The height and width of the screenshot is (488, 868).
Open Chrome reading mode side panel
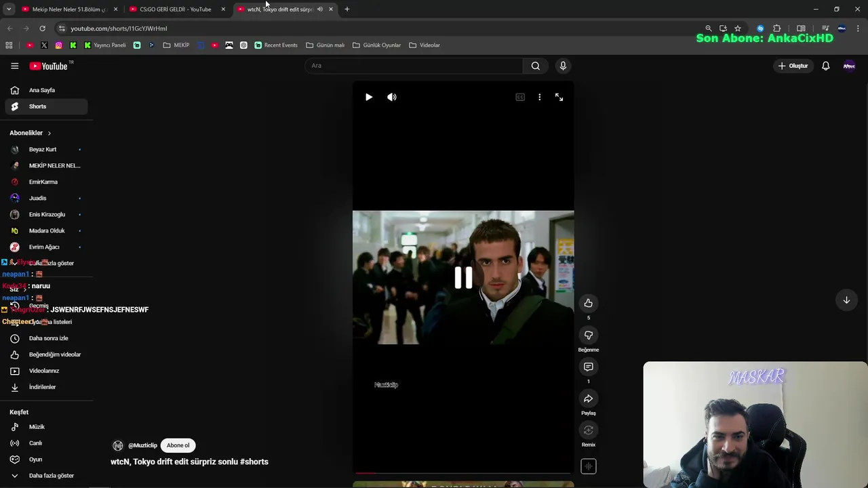coord(801,28)
